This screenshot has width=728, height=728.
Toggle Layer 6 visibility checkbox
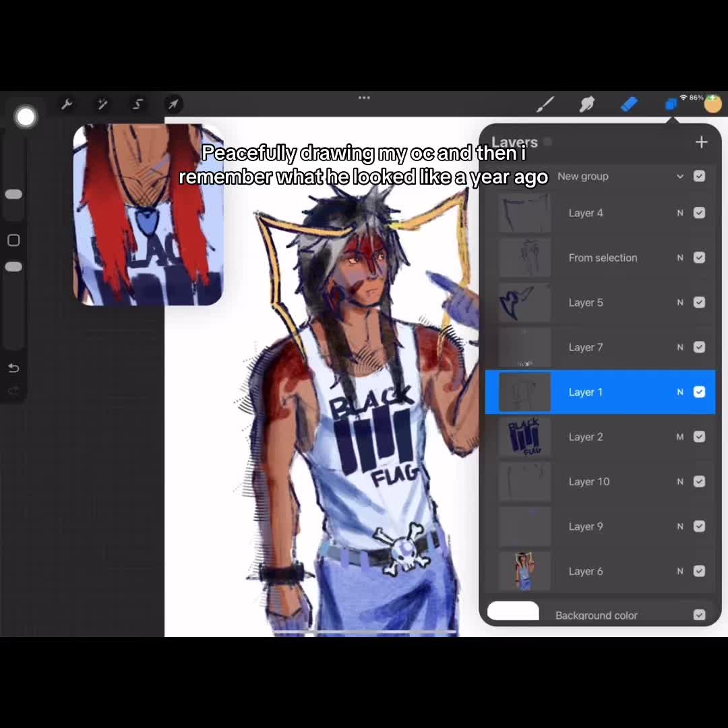(699, 571)
